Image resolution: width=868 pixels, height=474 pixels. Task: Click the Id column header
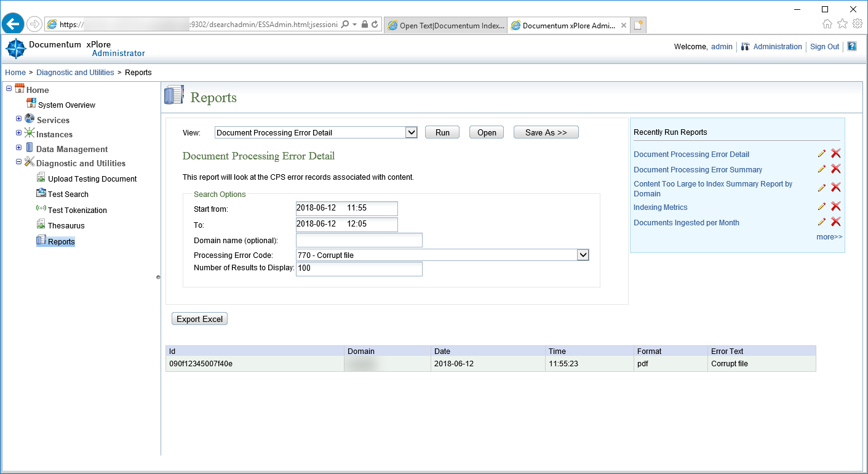point(255,351)
